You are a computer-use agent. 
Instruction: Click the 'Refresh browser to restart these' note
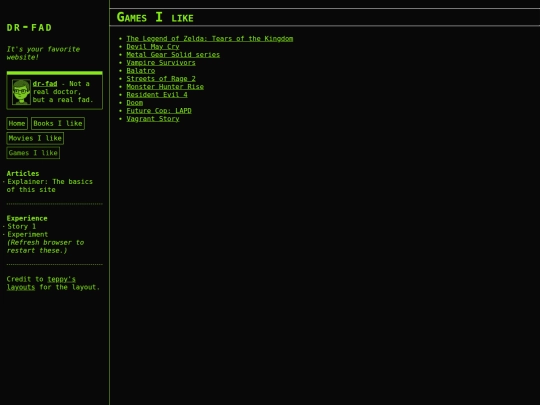click(45, 247)
